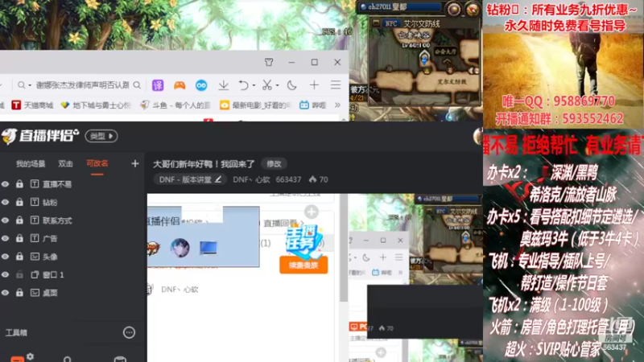
Task: Toggle lock on 直播不易 source
Action: point(19,184)
